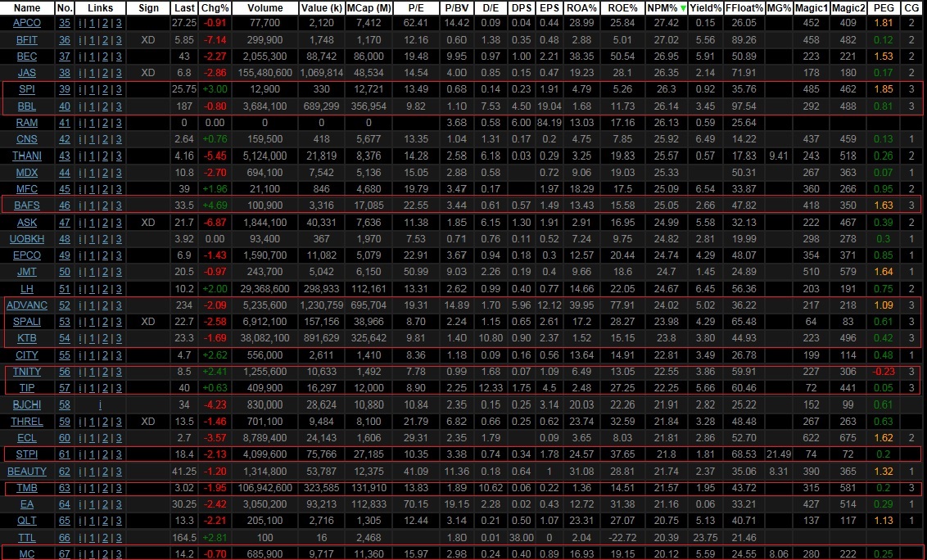Select JAS value cell '1,069,814'
This screenshot has height=560, width=927.
[322, 73]
